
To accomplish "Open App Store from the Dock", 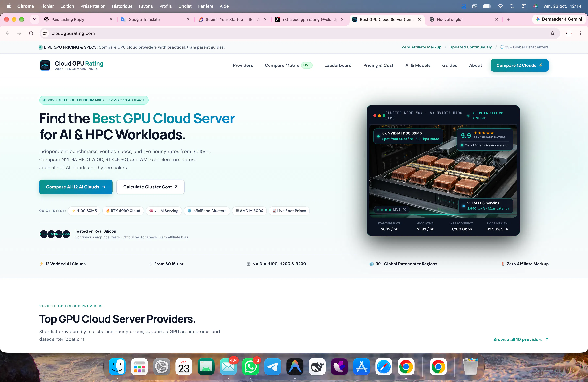I will (x=361, y=366).
